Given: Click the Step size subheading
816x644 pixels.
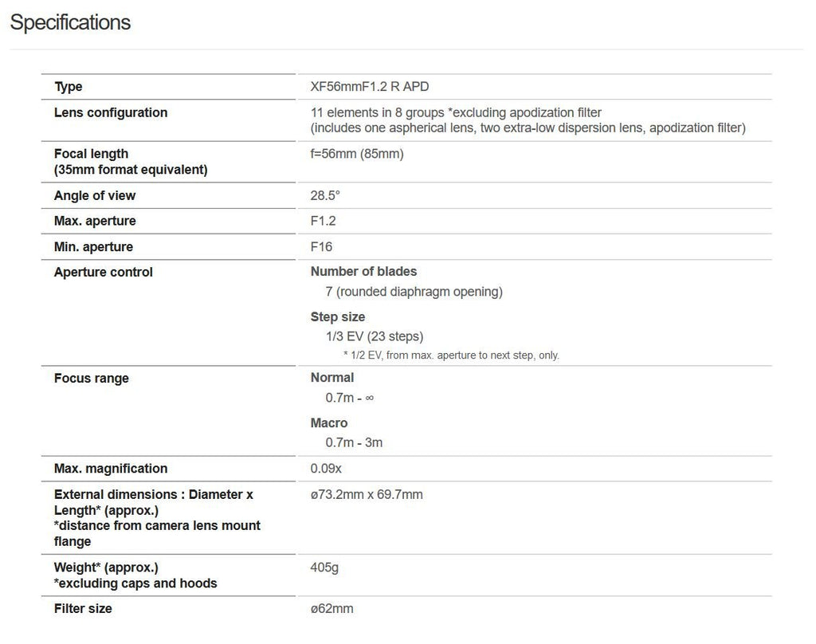Looking at the screenshot, I should 338,316.
